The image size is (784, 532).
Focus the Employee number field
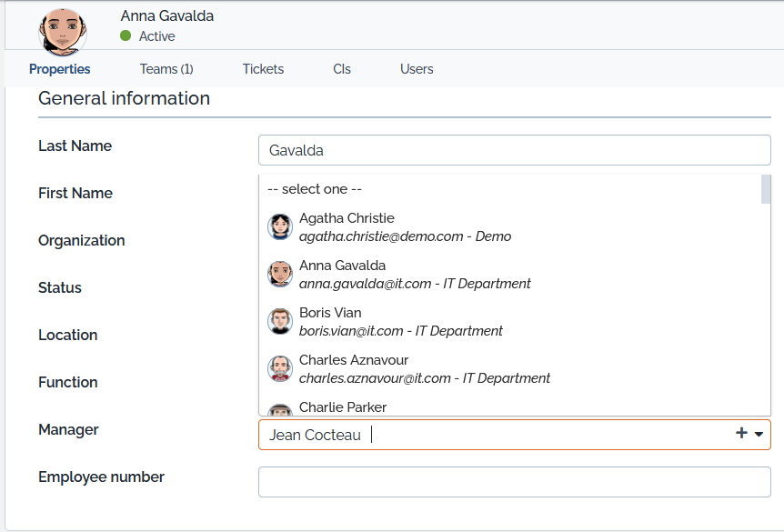[x=514, y=482]
